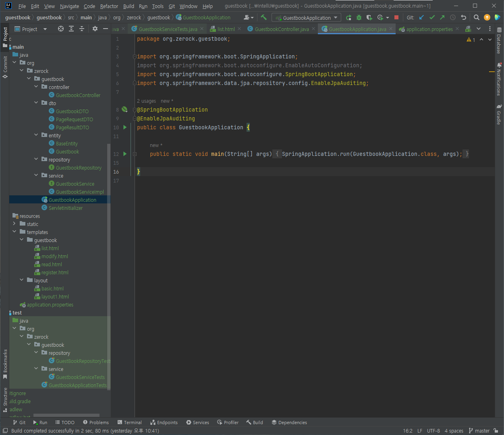Collapse the entity package node
Screen dimensions: 504x435
point(36,135)
